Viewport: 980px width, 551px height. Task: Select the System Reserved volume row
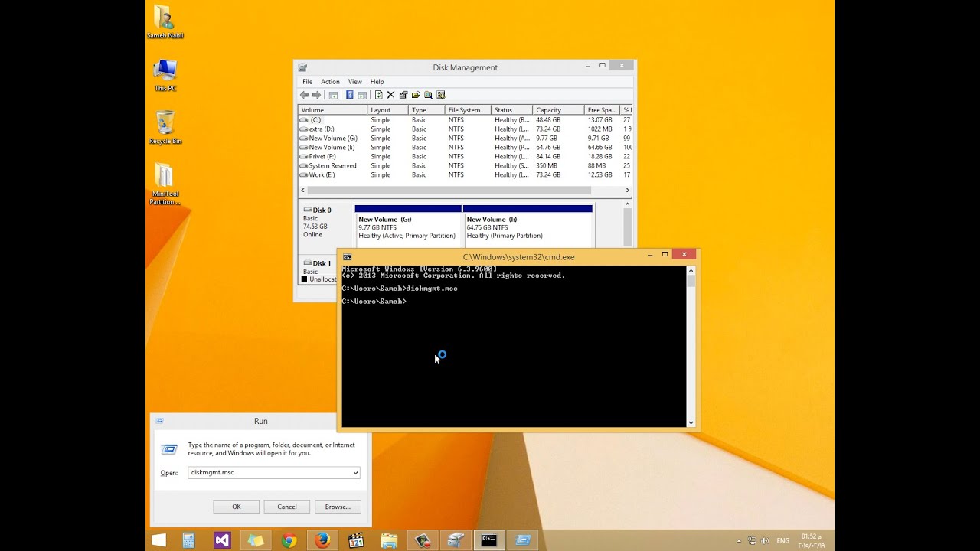[x=465, y=166]
